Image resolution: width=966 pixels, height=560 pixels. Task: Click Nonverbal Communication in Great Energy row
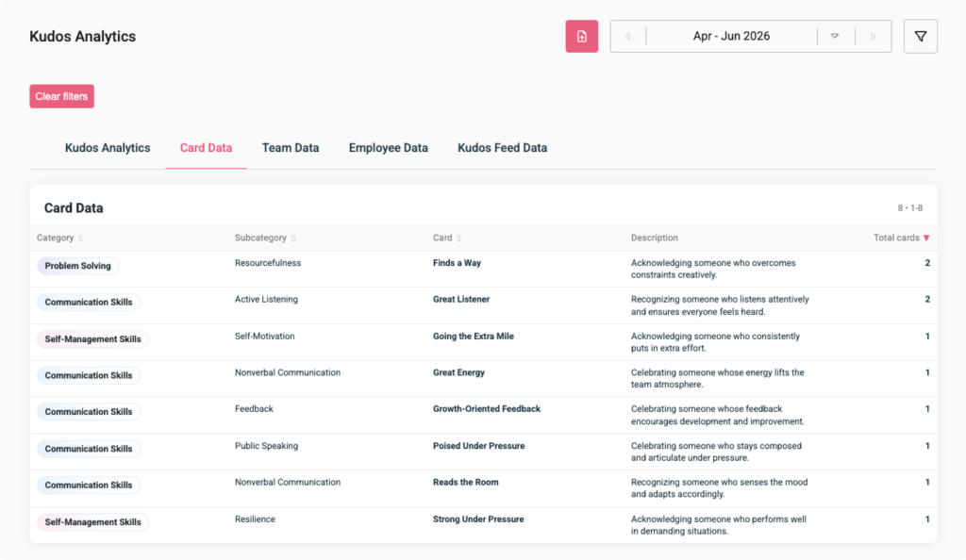pyautogui.click(x=288, y=372)
